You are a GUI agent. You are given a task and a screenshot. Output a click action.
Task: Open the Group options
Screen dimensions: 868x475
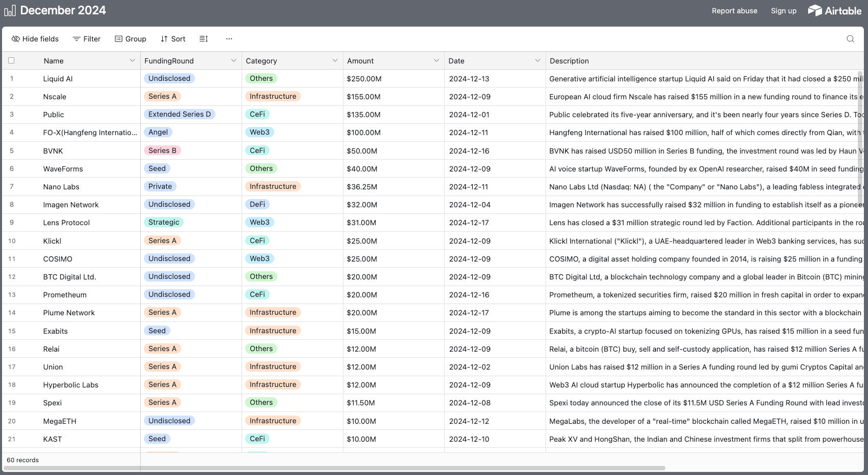pyautogui.click(x=131, y=39)
